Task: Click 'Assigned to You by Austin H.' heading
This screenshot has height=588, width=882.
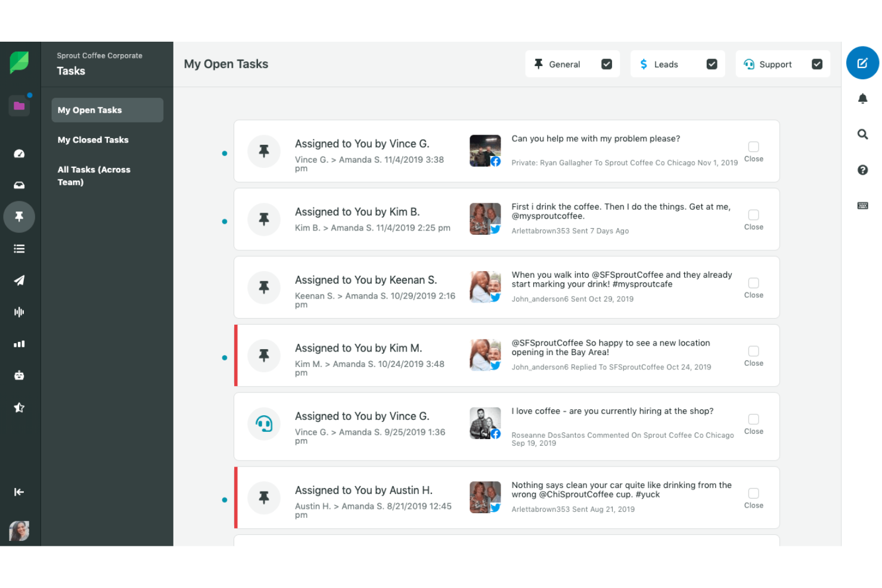Action: [364, 490]
